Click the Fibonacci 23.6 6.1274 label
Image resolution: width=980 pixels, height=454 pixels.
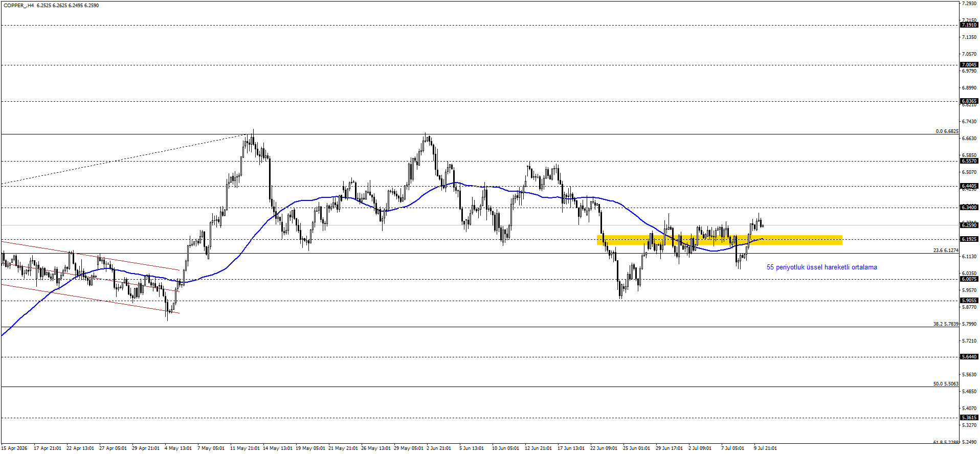946,251
